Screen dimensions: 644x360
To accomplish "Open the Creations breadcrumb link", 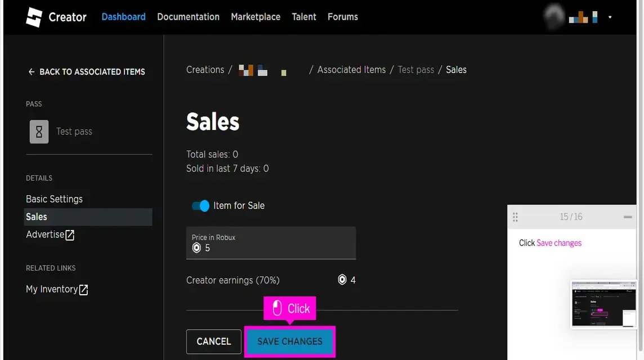I will [205, 69].
